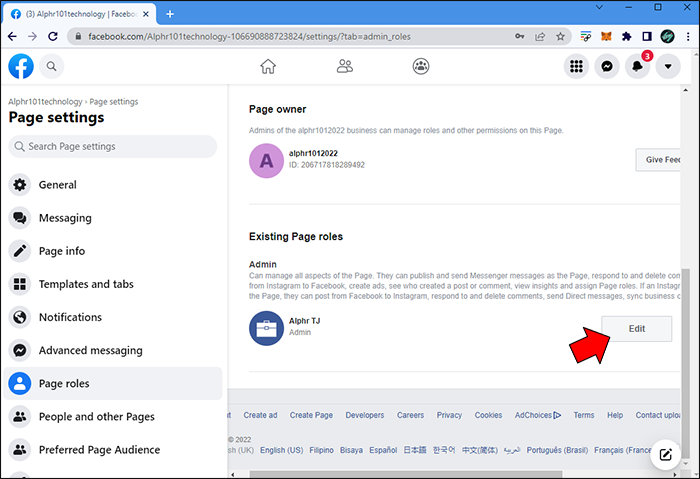Open the Friends icon in top navigation
Viewport: 700px width, 479px height.
344,67
